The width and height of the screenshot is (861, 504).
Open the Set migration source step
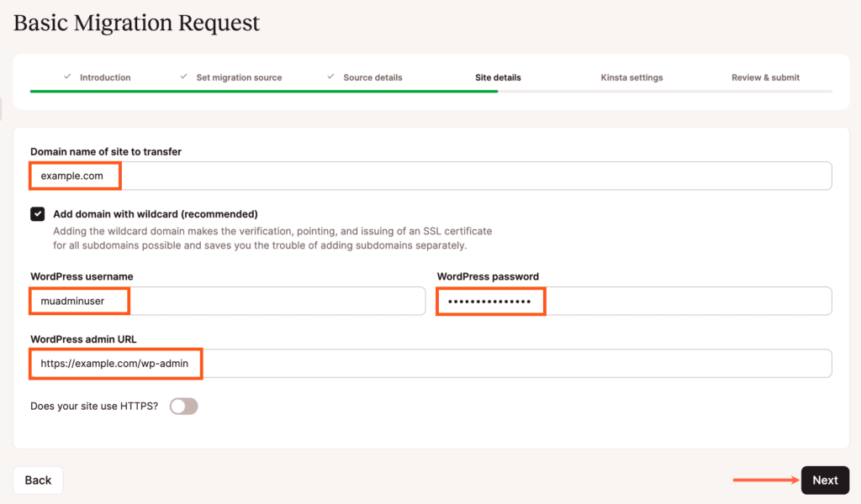point(239,77)
